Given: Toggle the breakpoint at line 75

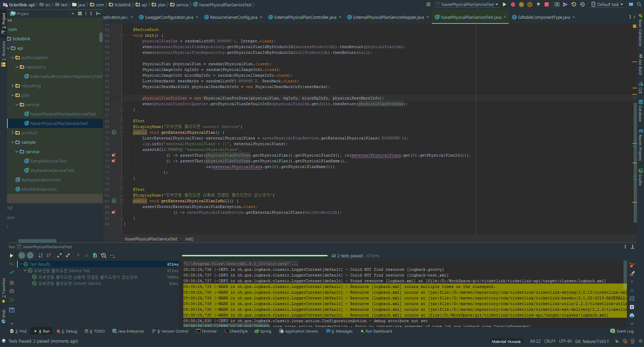Looking at the screenshot, I should coord(114,161).
